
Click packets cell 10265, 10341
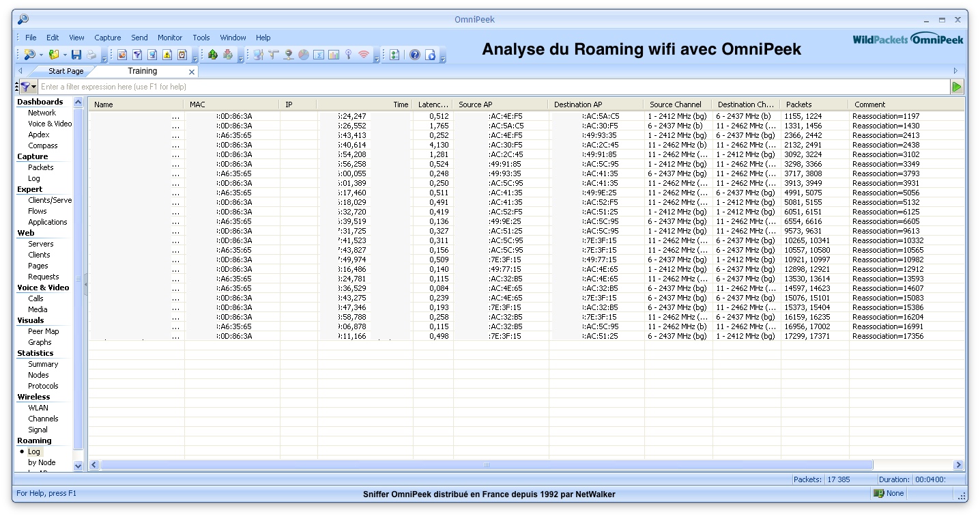click(x=807, y=240)
